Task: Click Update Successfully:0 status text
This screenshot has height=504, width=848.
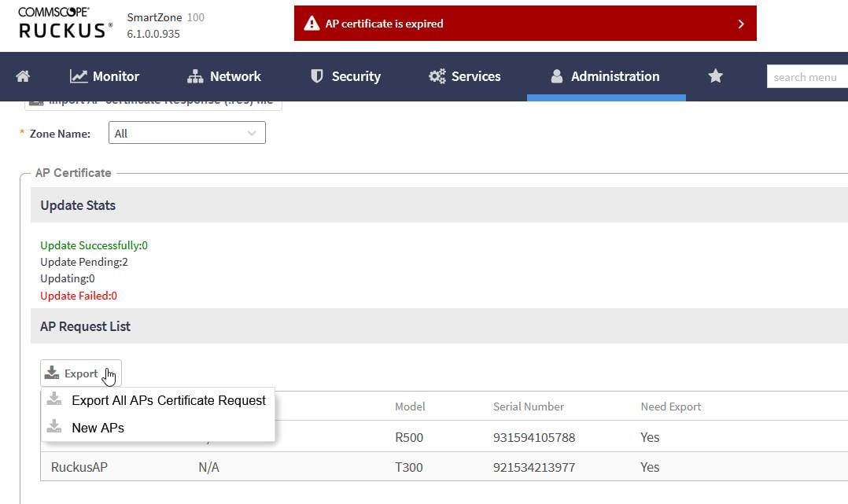Action: point(94,245)
